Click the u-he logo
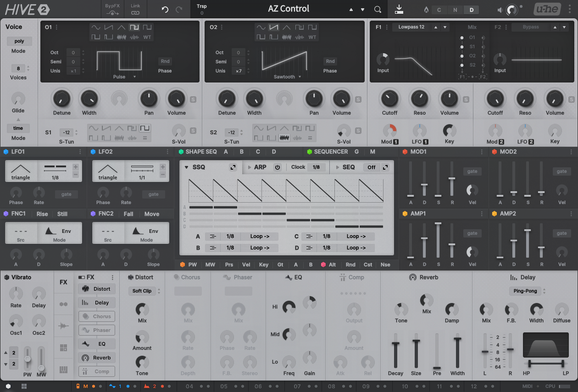 pos(547,10)
